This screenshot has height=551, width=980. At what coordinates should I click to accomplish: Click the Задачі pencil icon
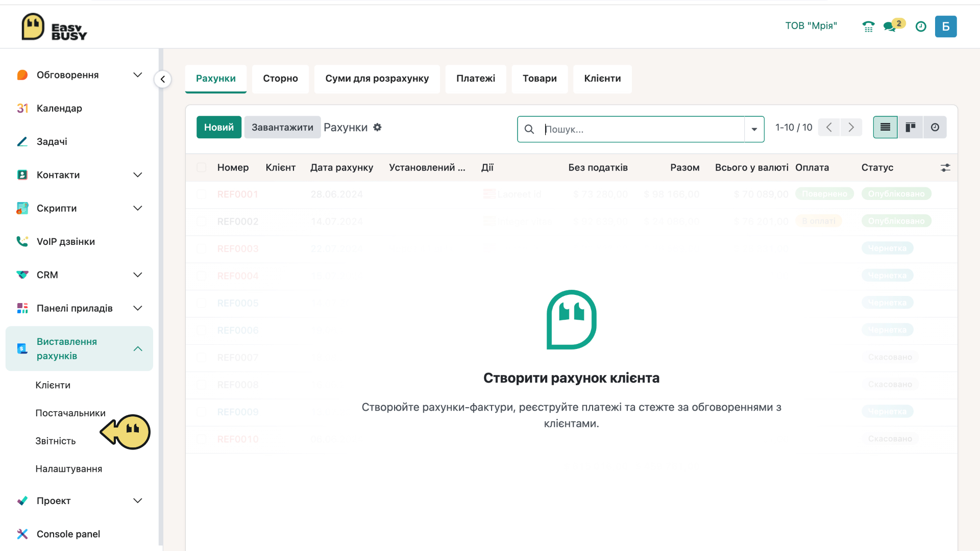coord(22,141)
